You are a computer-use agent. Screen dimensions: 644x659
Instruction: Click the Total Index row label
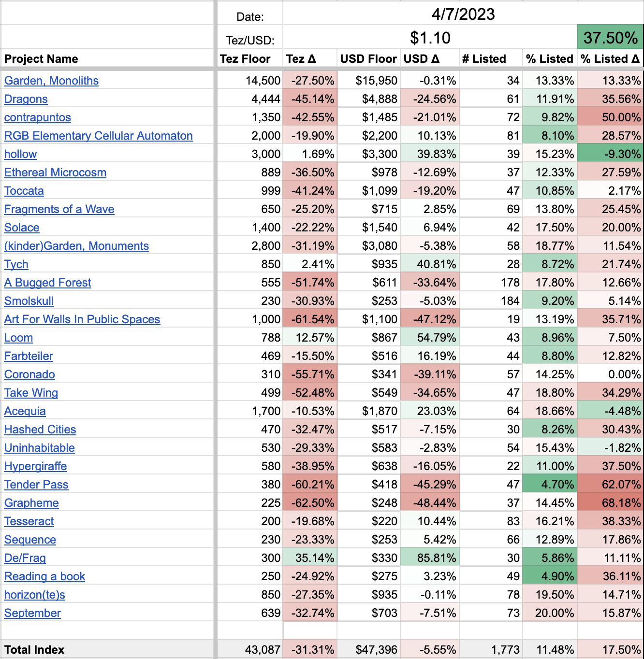[x=34, y=650]
